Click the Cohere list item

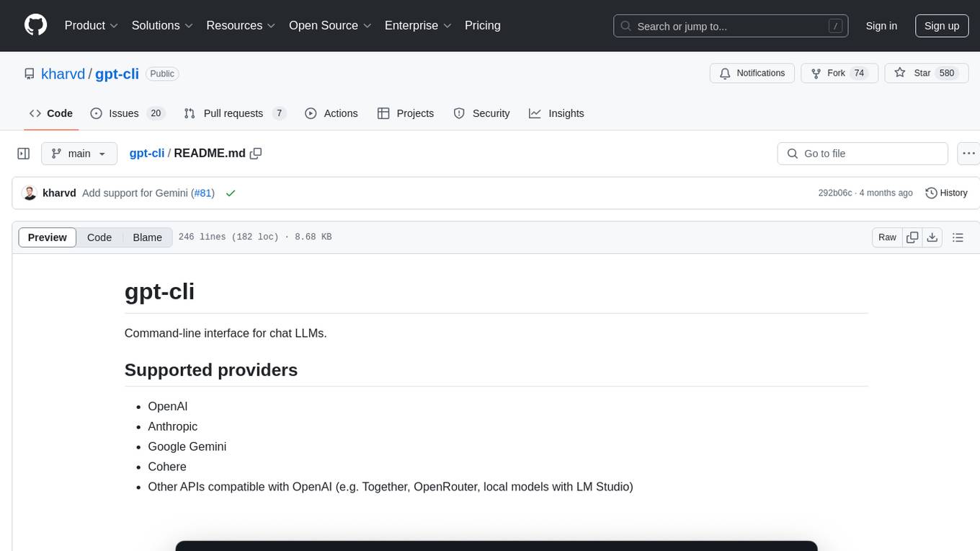point(167,467)
